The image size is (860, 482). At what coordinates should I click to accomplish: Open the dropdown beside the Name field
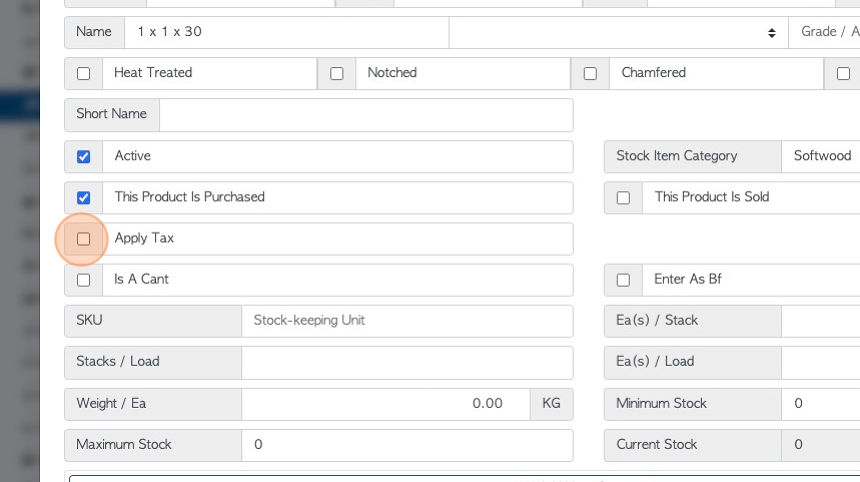(x=618, y=32)
